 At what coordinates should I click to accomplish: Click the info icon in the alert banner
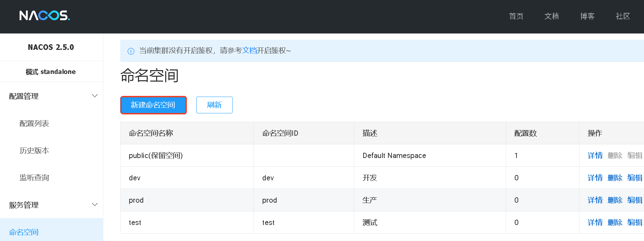tap(131, 51)
